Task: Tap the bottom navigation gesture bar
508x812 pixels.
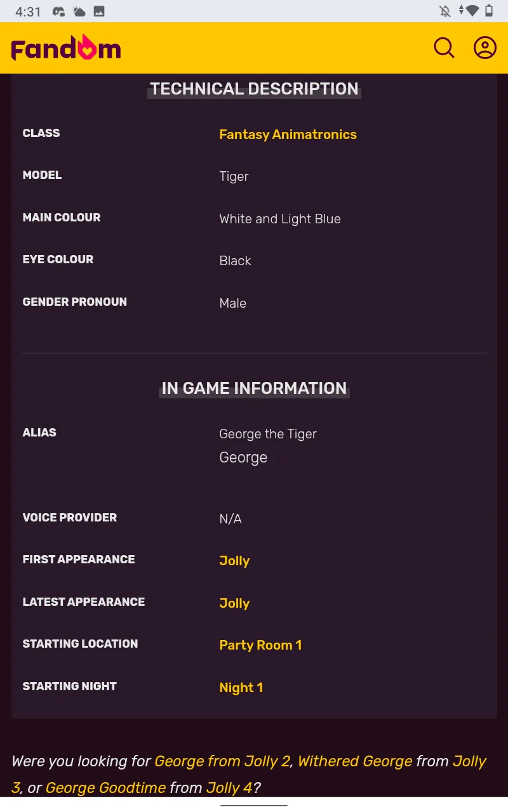Action: point(254,805)
